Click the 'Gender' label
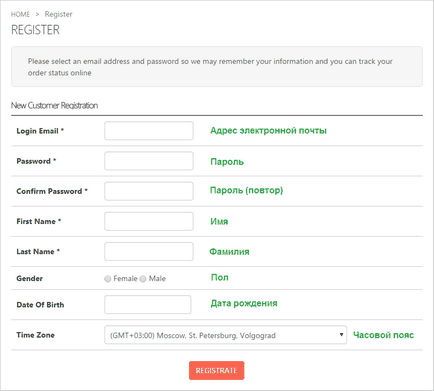 (30, 278)
